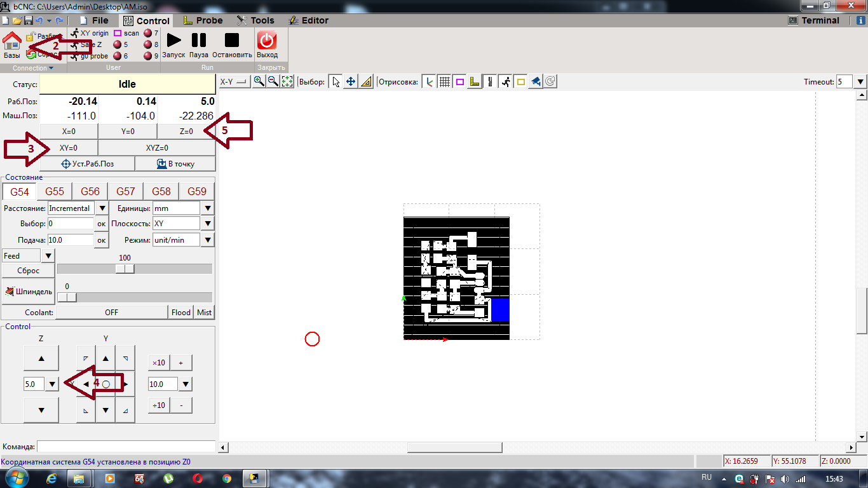Click the feed override slider handle
Image resolution: width=868 pixels, height=488 pixels.
coord(125,269)
